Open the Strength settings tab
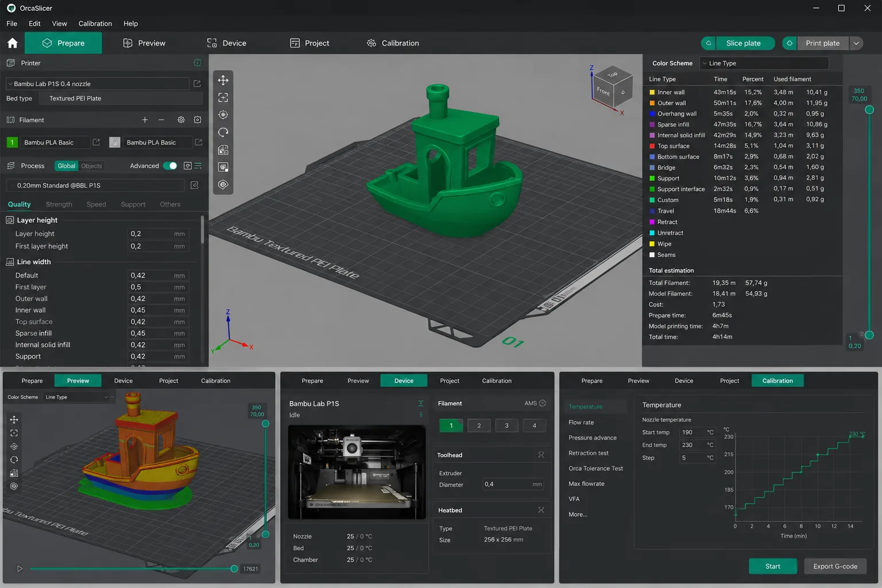Viewport: 882px width, 588px height. tap(59, 204)
